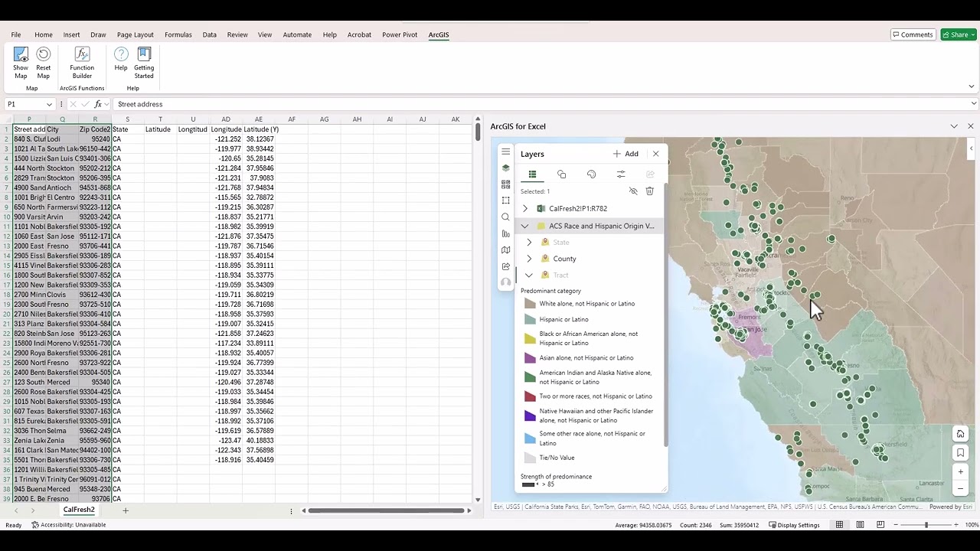This screenshot has width=980, height=551.
Task: Open the Power Pivot ribbon tab
Action: pyautogui.click(x=400, y=34)
